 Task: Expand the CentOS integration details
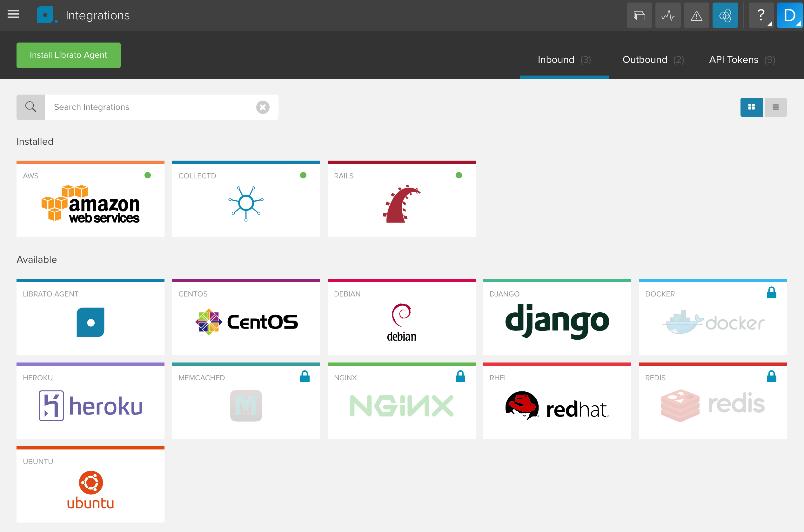[x=245, y=318]
